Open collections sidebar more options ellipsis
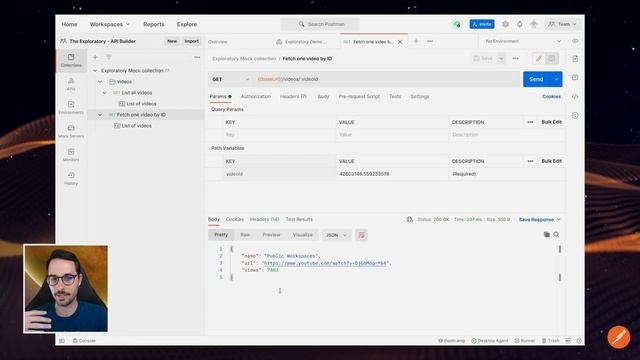Viewport: 640px width, 360px height. pos(197,57)
